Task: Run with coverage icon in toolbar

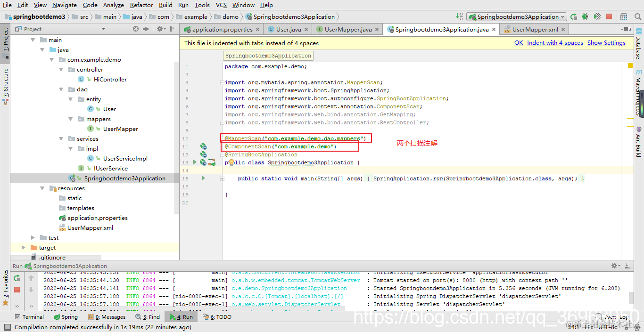Action: [x=597, y=16]
